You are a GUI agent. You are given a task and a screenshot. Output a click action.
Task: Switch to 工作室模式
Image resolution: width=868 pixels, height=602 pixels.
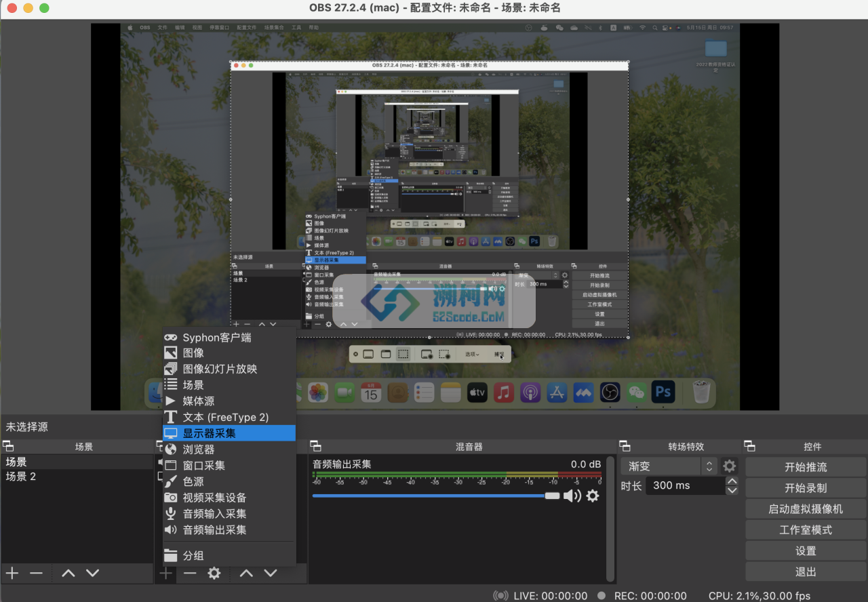pos(806,530)
